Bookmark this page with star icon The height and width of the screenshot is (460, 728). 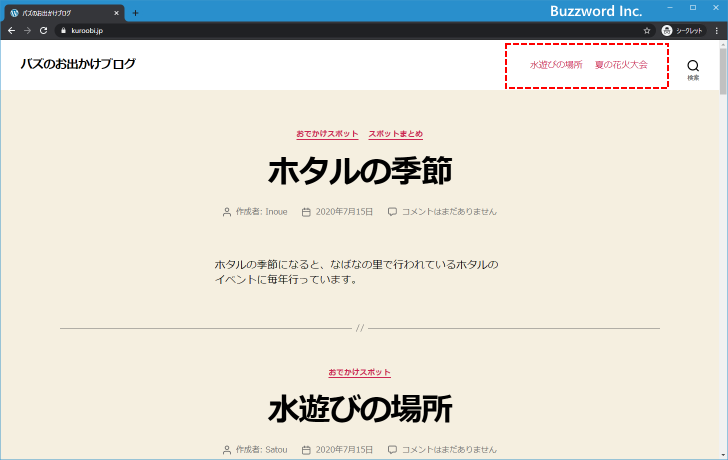pyautogui.click(x=647, y=31)
